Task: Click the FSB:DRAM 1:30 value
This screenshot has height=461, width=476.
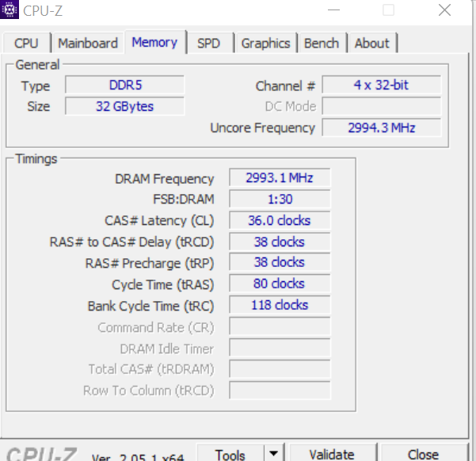Action: pyautogui.click(x=280, y=200)
